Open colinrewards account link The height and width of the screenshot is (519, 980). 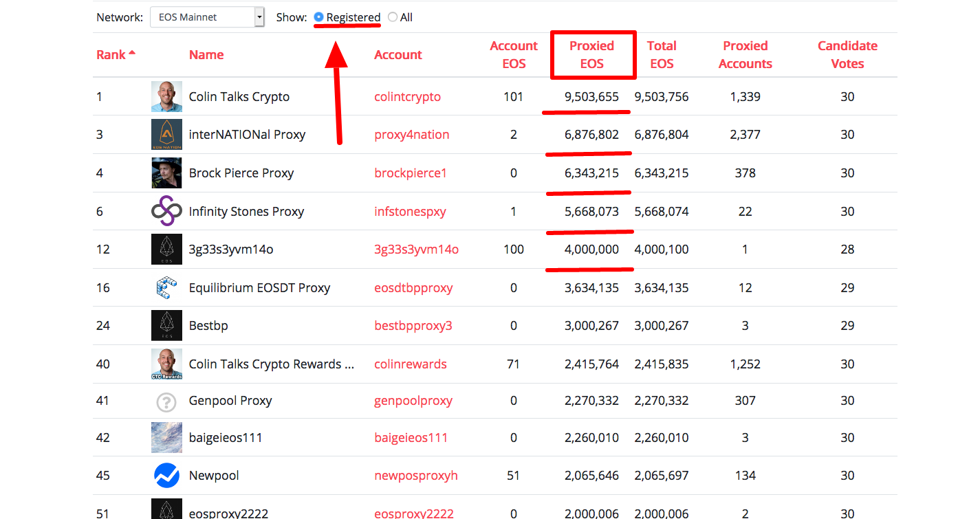(x=411, y=364)
